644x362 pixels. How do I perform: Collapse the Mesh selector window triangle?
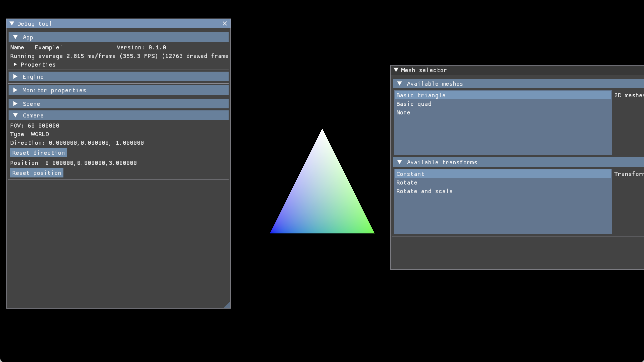click(x=396, y=70)
